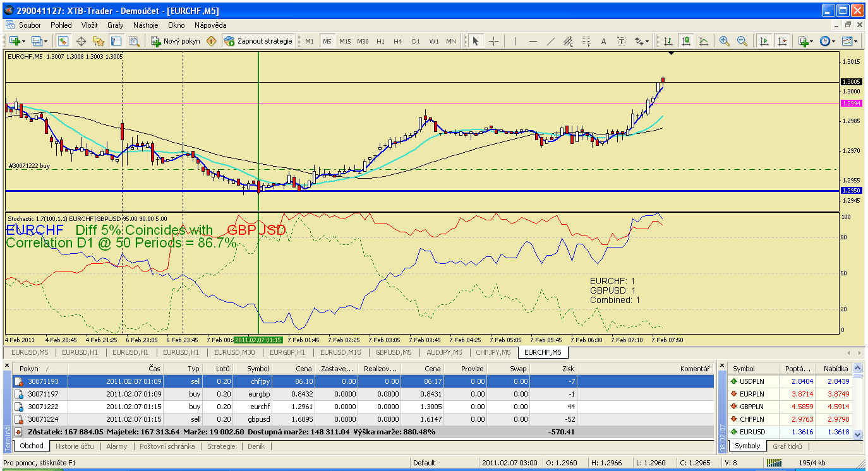This screenshot has height=471, width=868.
Task: Toggle chart shift from right edge
Action: 782,41
